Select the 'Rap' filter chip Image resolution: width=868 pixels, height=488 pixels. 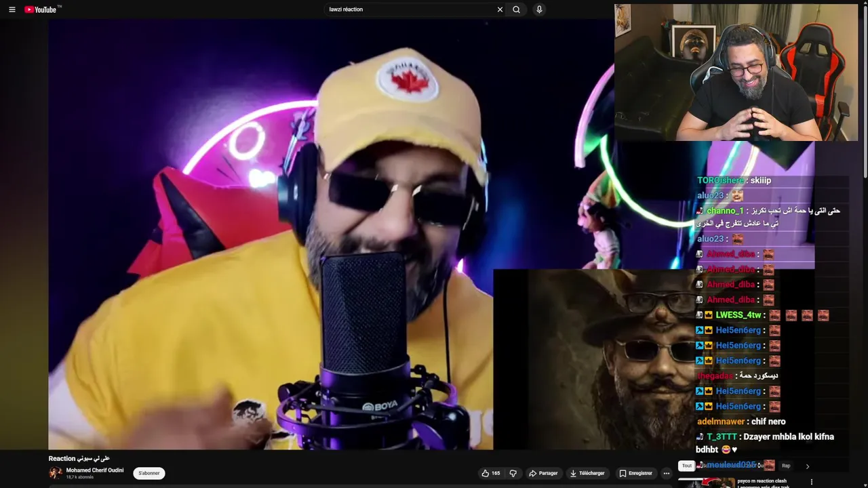coord(786,466)
